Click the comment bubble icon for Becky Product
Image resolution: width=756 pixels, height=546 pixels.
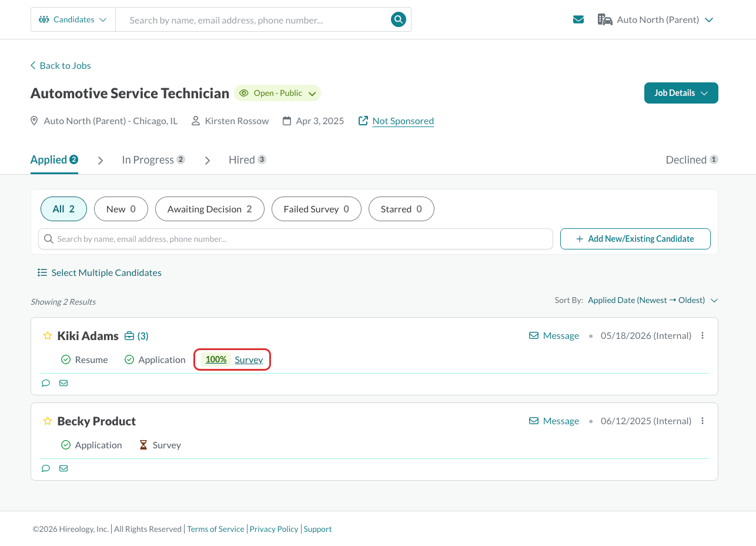pos(46,468)
